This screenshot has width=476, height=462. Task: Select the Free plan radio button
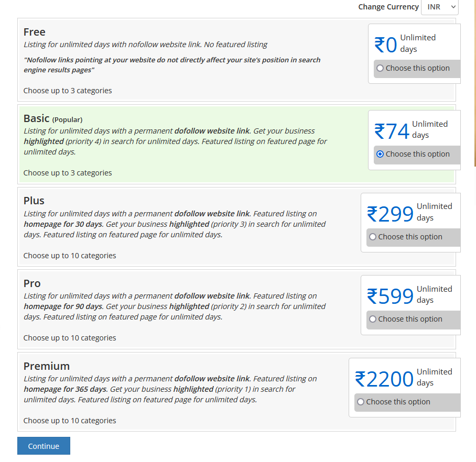click(x=380, y=68)
